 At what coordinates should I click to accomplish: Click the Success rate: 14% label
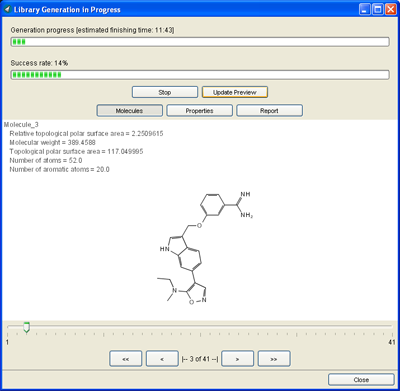pos(39,63)
